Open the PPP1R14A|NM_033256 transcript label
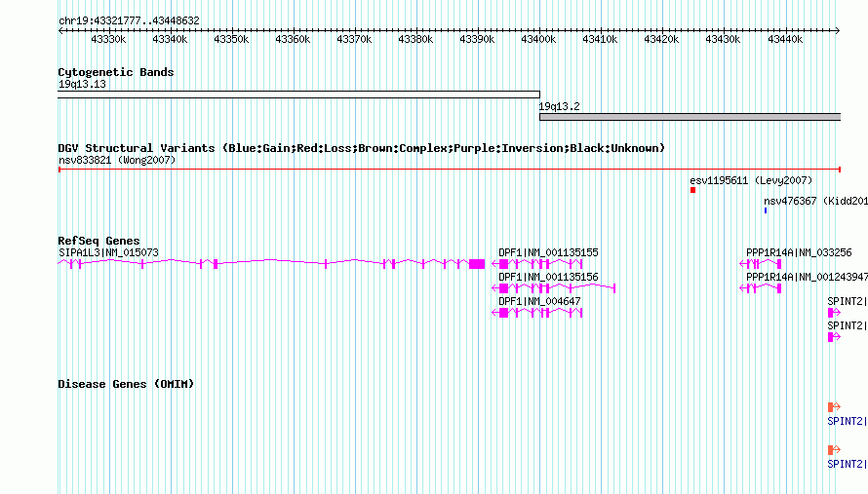The height and width of the screenshot is (494, 868). click(x=799, y=252)
